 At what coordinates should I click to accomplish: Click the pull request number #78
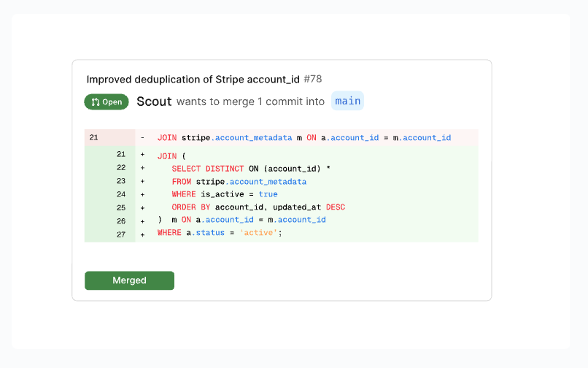pyautogui.click(x=313, y=79)
